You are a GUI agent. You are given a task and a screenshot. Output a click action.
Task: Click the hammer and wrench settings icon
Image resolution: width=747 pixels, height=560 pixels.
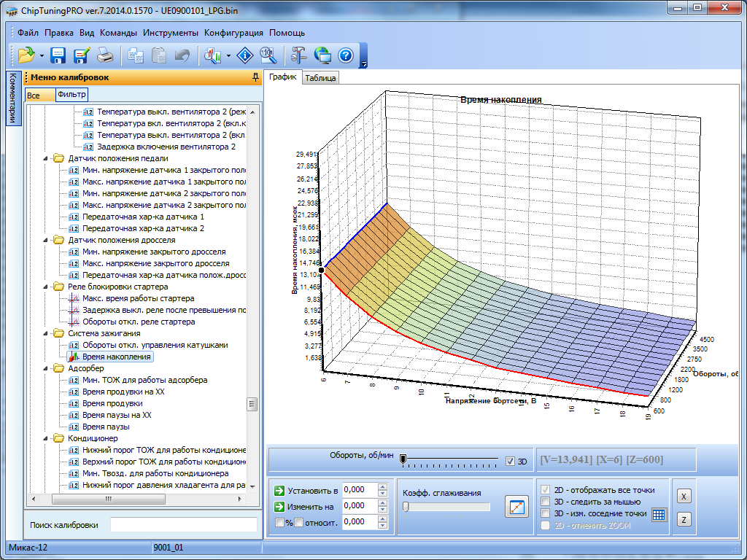[x=298, y=55]
